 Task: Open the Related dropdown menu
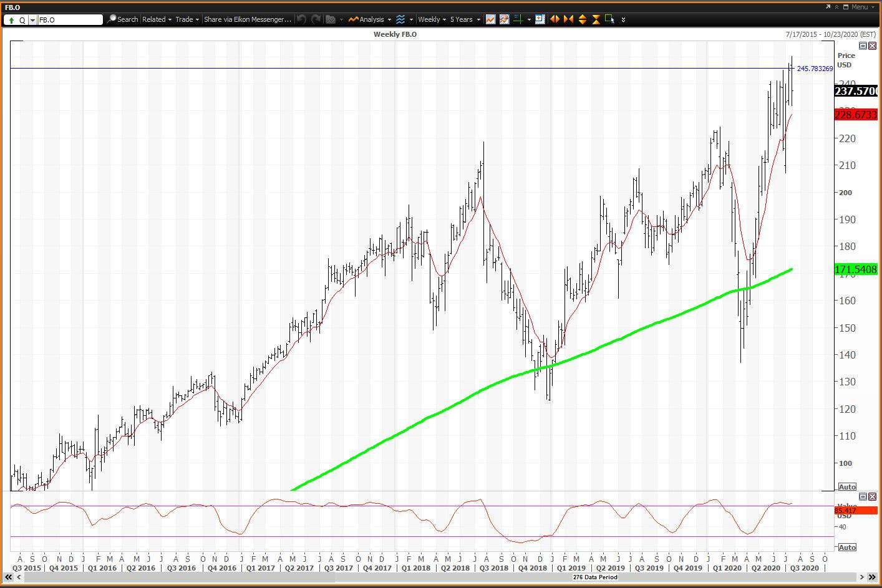tap(157, 19)
